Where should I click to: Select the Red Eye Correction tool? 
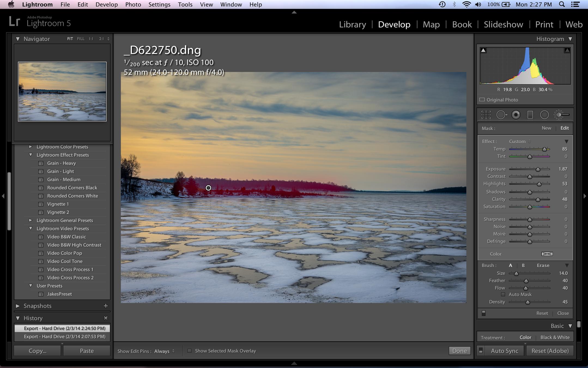(516, 115)
